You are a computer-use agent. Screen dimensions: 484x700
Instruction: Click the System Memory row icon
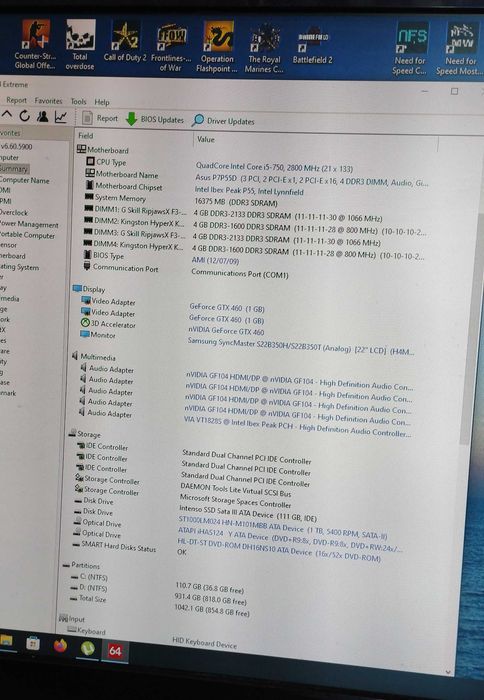(88, 196)
